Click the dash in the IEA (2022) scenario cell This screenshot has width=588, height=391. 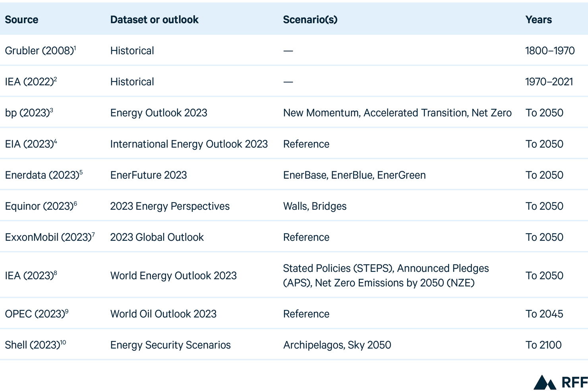(288, 82)
